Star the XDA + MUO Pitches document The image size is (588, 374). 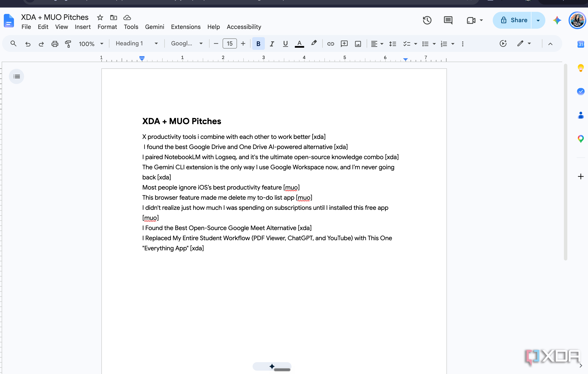(x=100, y=18)
